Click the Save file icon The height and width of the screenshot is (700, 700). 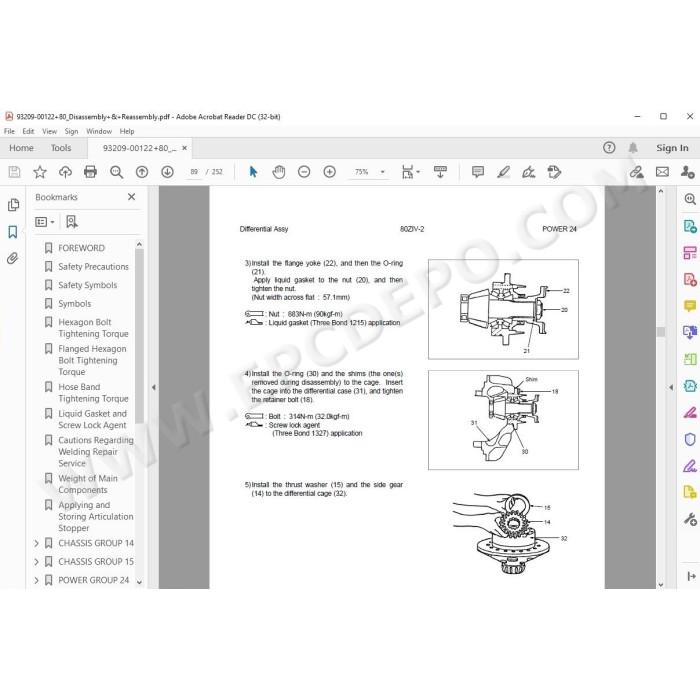tap(14, 172)
